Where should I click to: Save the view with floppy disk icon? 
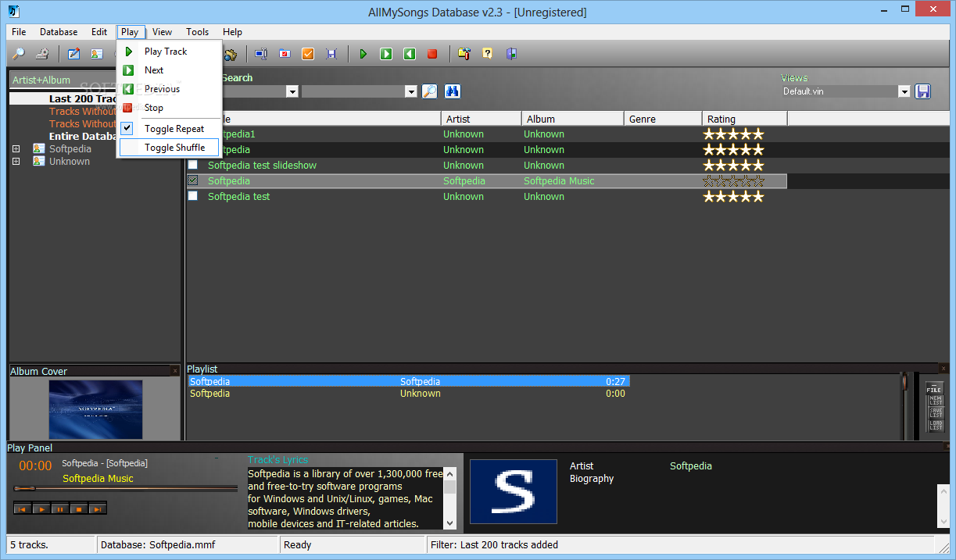coord(923,91)
